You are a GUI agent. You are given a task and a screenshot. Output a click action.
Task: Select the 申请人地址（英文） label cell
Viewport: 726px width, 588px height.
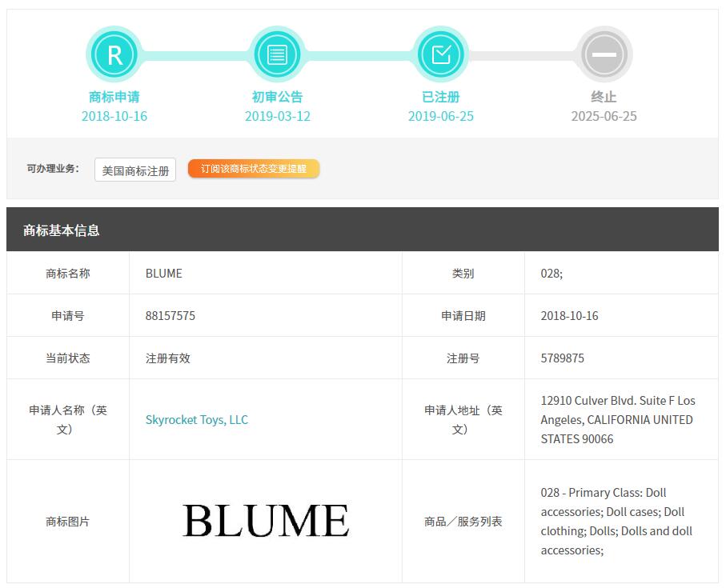coord(463,420)
